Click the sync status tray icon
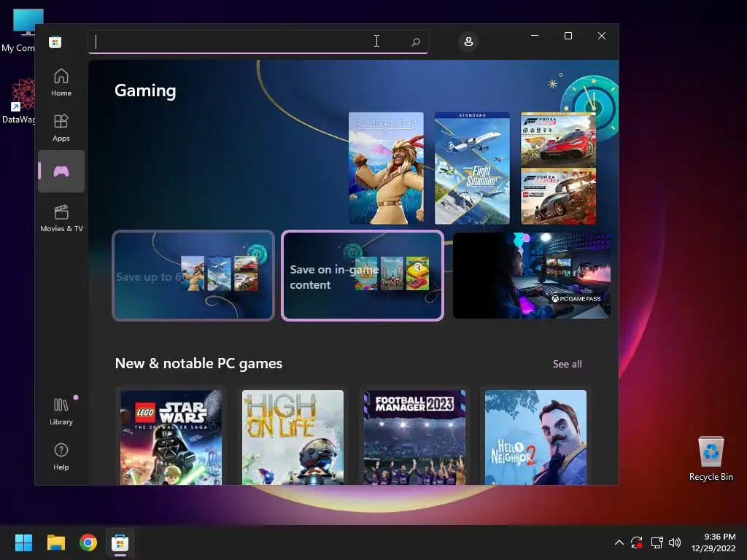The height and width of the screenshot is (560, 747). pyautogui.click(x=637, y=542)
